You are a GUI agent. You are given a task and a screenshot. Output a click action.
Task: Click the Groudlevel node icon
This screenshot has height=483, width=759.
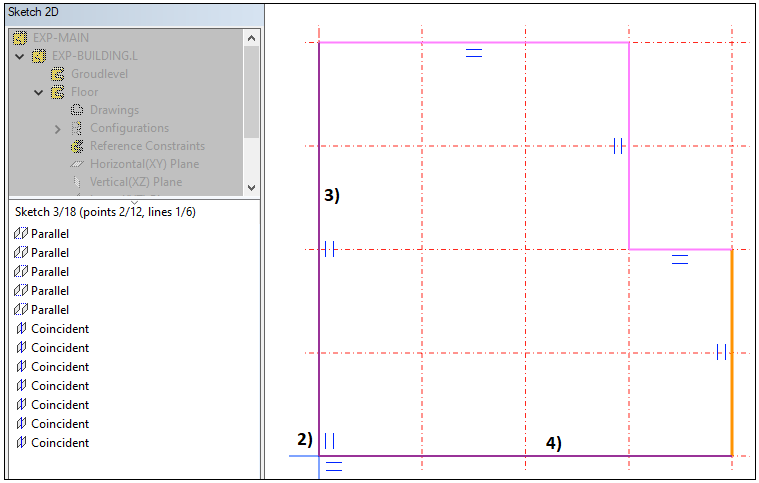coord(58,74)
